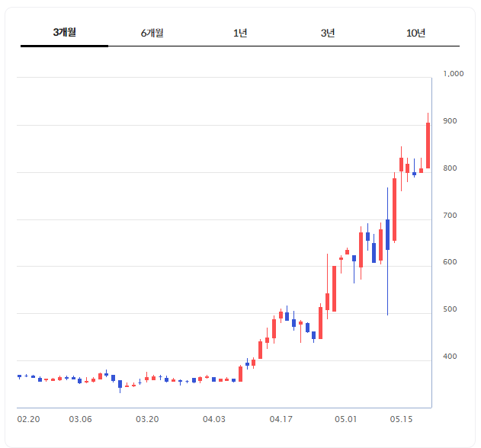Click the 05.01 date label
The image size is (481, 448).
(x=346, y=419)
